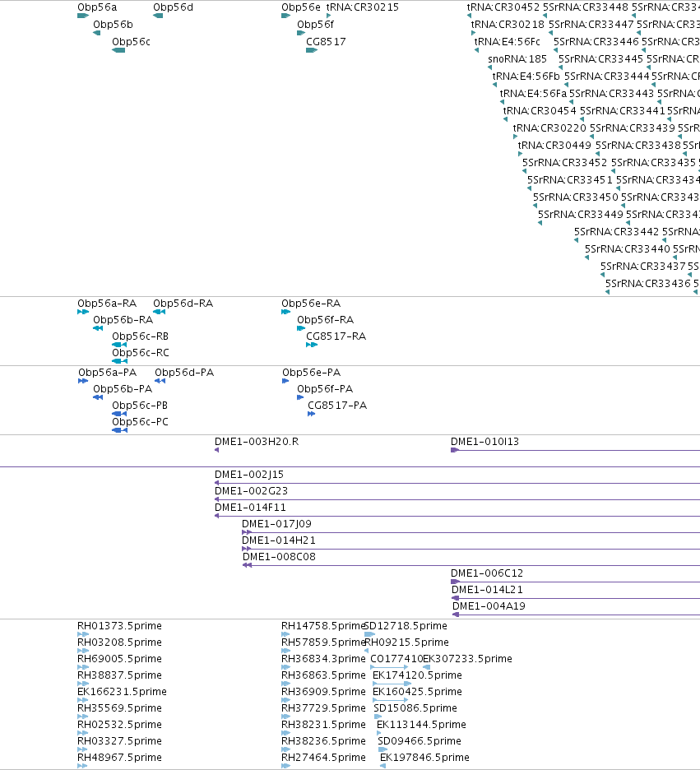Click the Obp56c-PC protein glyph

click(120, 430)
